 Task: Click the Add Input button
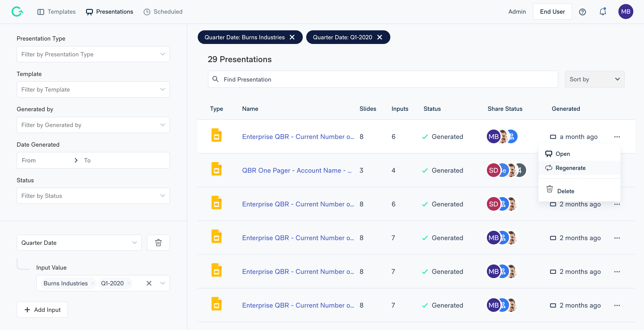tap(42, 310)
